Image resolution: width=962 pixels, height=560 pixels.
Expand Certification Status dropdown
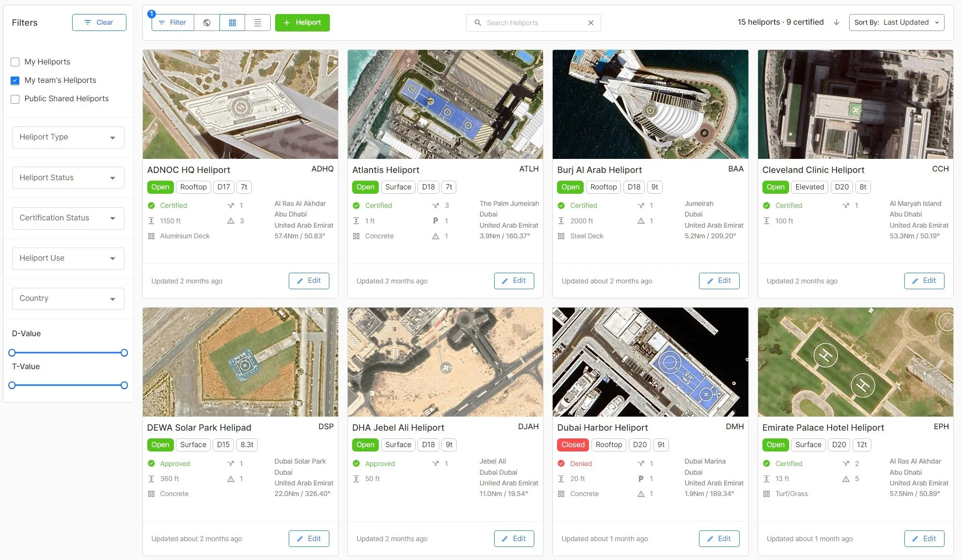click(x=68, y=218)
